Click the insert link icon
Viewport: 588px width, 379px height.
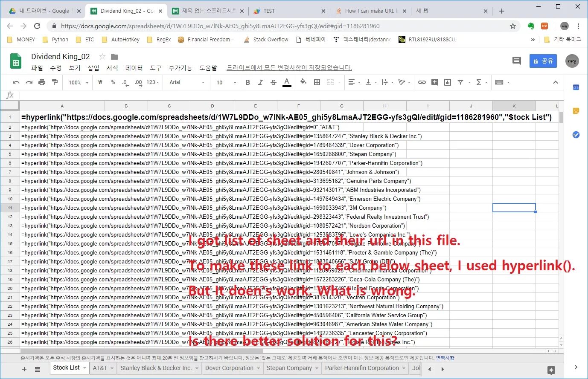pyautogui.click(x=422, y=82)
